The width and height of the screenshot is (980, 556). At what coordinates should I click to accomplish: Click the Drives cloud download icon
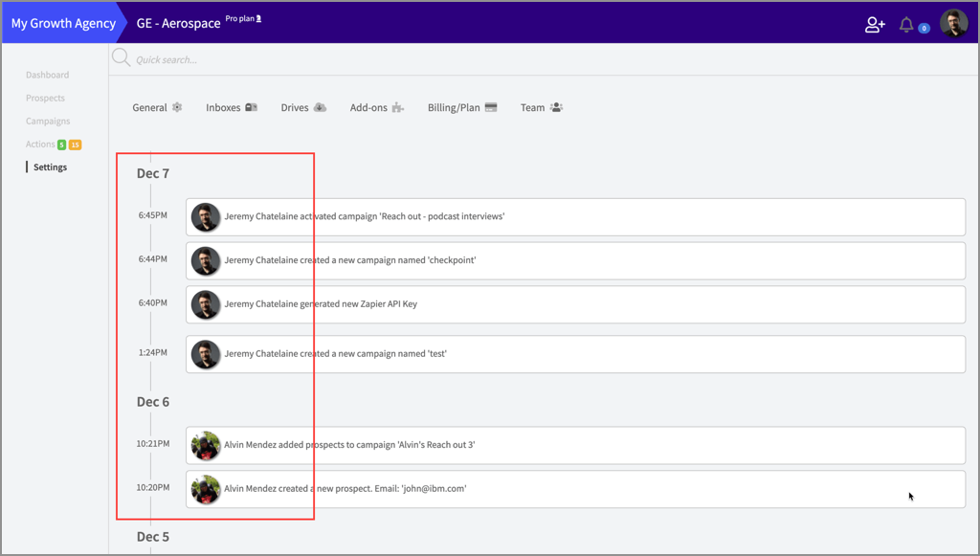[320, 107]
